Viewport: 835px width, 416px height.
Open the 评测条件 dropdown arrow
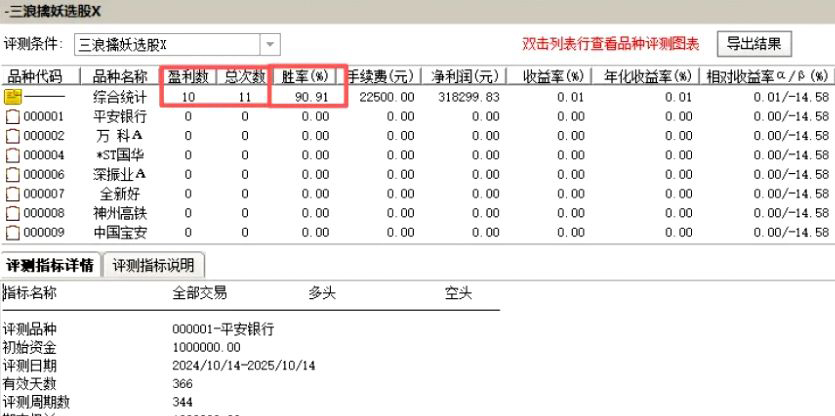click(x=270, y=45)
